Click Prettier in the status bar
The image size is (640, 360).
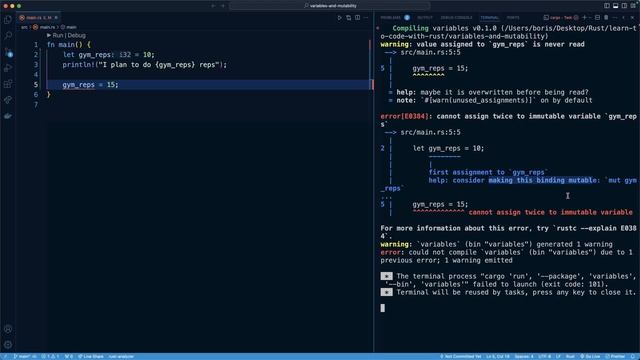tap(615, 356)
